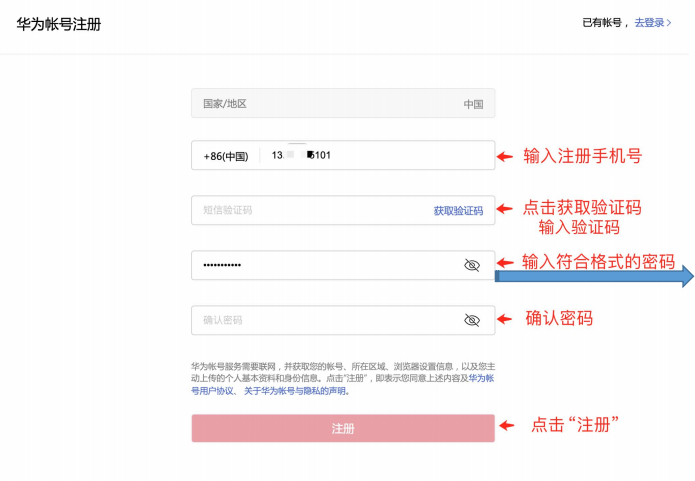Click the chevron arrow next to 去登录
This screenshot has height=481, width=695.
tap(669, 22)
